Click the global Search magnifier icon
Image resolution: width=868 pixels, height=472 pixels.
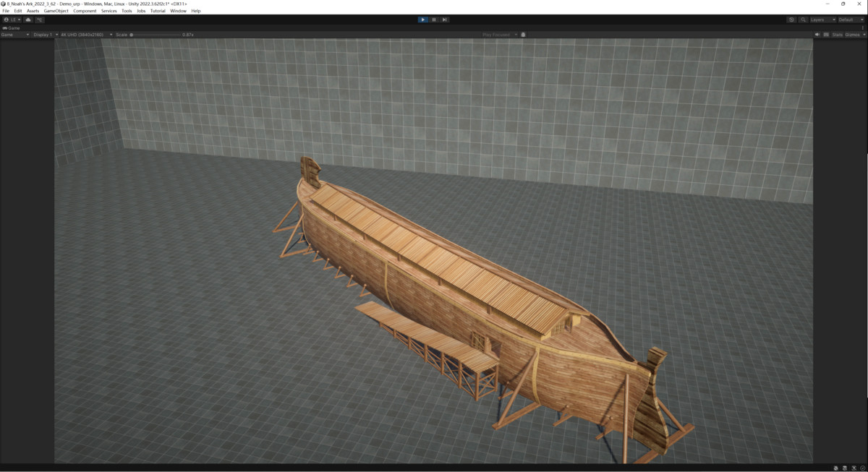pyautogui.click(x=803, y=20)
